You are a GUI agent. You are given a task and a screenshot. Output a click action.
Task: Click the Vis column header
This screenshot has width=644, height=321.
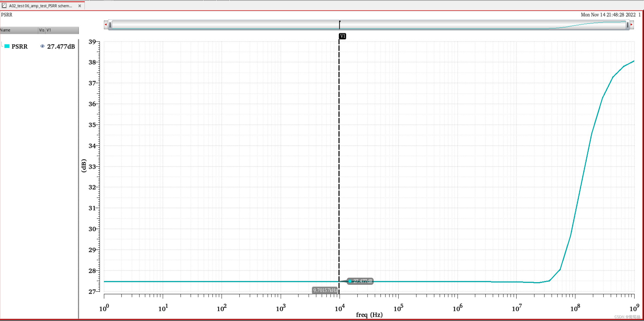tap(42, 30)
